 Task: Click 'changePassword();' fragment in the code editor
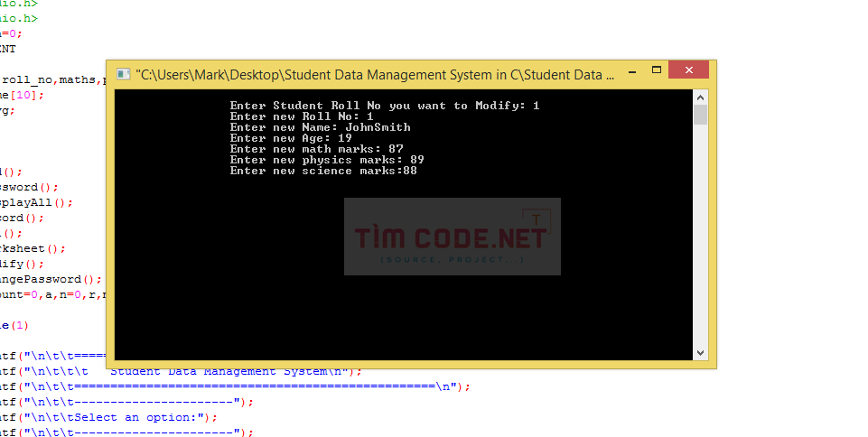[x=51, y=279]
